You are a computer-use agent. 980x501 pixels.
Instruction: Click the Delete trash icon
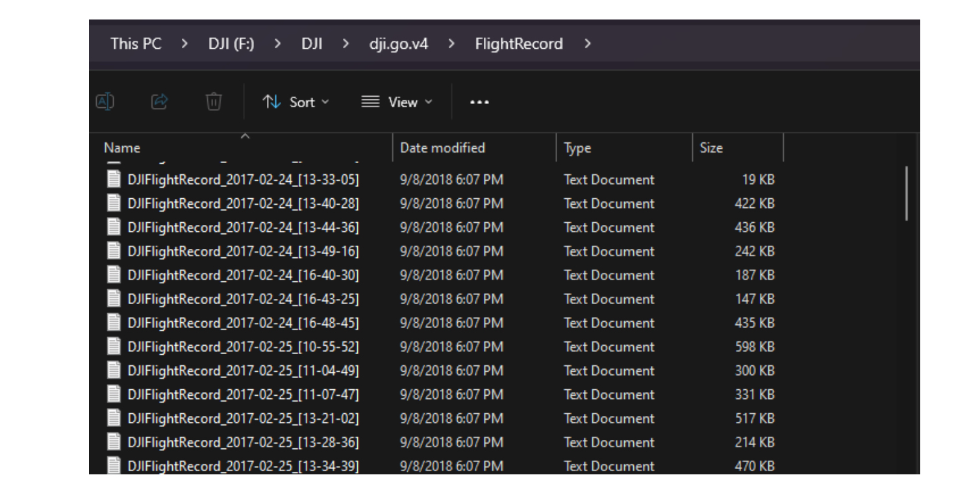click(214, 101)
